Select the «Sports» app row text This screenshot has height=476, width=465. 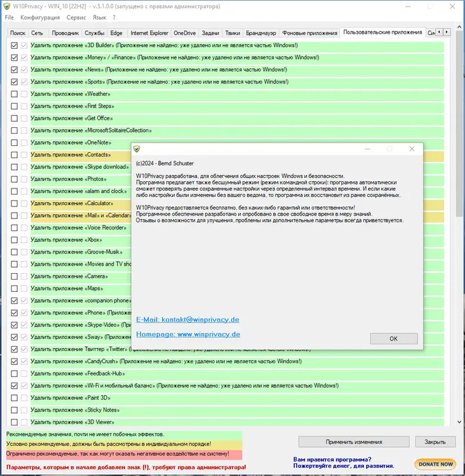(x=160, y=82)
